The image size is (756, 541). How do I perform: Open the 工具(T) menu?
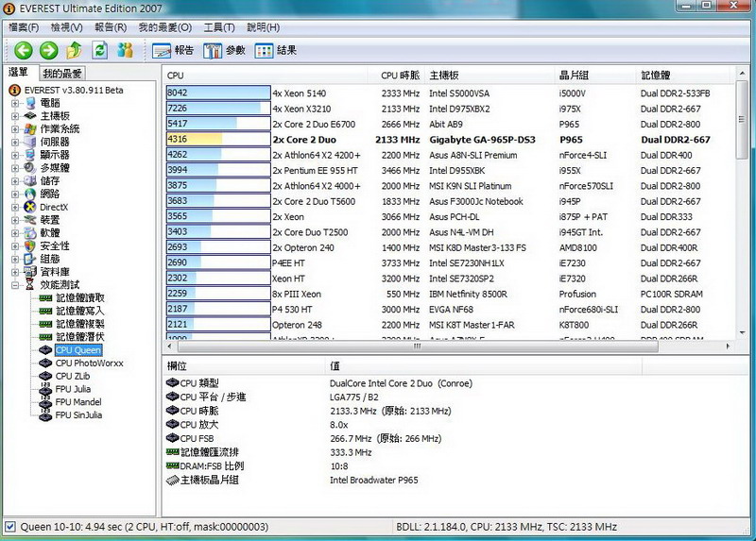tap(219, 27)
